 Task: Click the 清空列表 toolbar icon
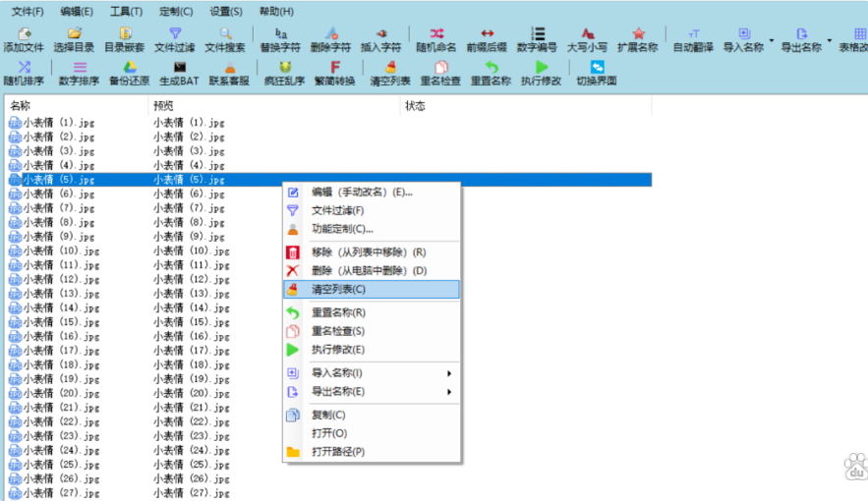tap(390, 68)
